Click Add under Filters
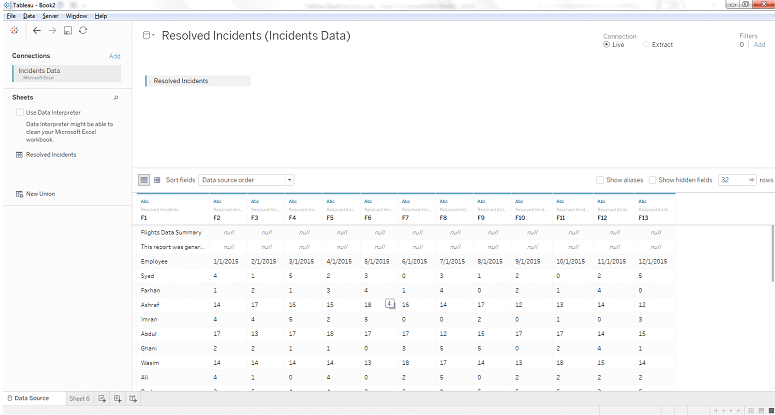 pos(758,45)
